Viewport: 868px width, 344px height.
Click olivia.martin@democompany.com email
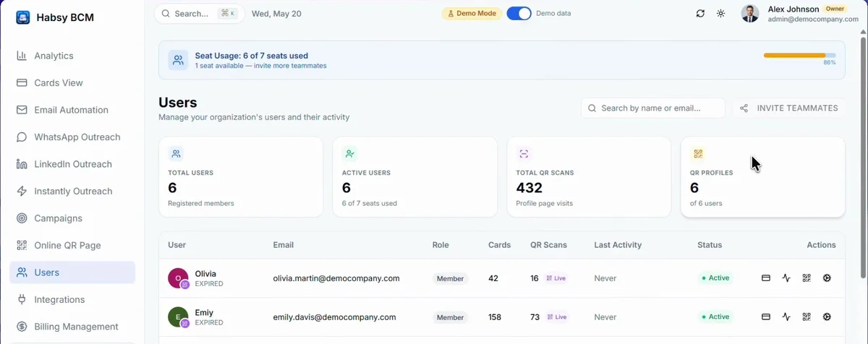pyautogui.click(x=336, y=278)
